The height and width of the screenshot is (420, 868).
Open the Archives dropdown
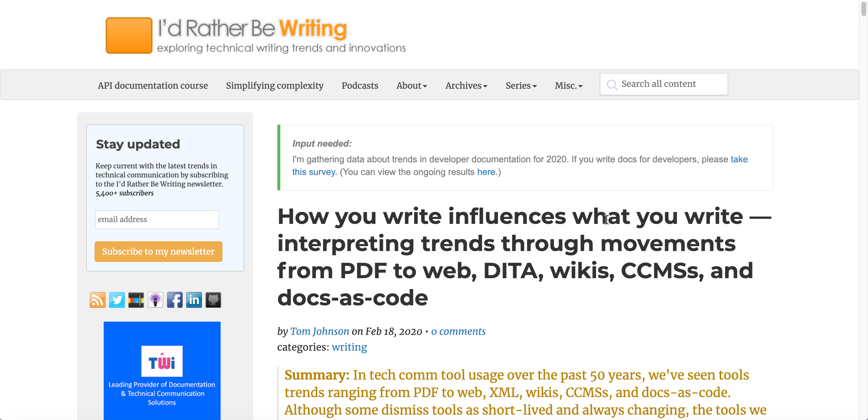(x=466, y=86)
